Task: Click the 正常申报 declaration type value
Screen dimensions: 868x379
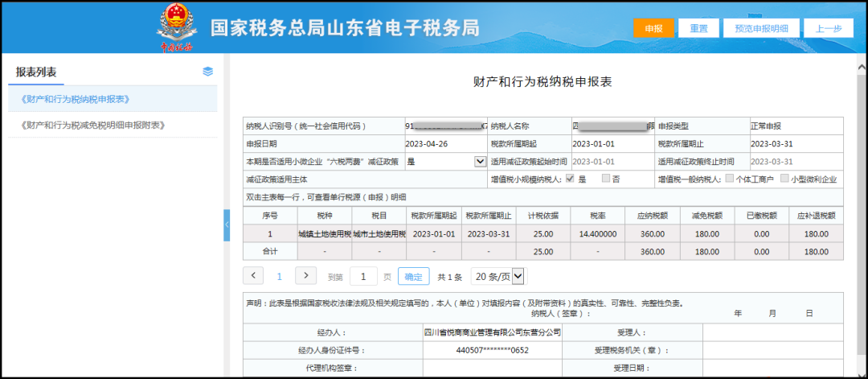Action: pyautogui.click(x=766, y=126)
